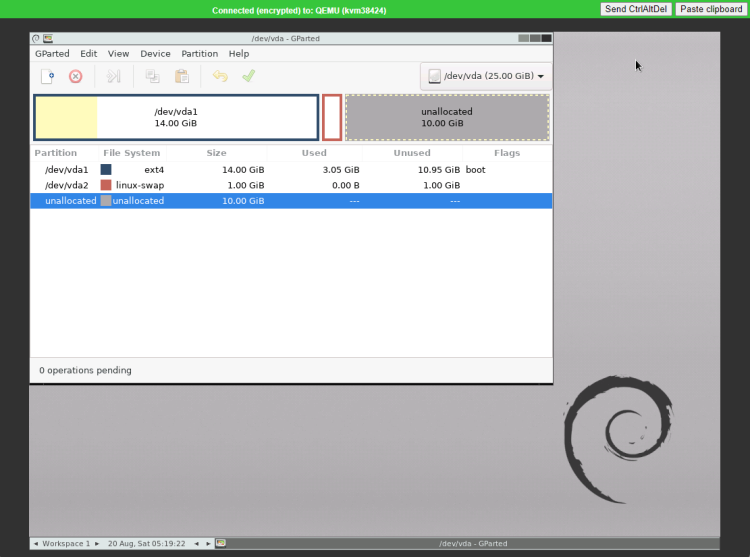Click the blue ext4 color swatch

[x=106, y=170]
